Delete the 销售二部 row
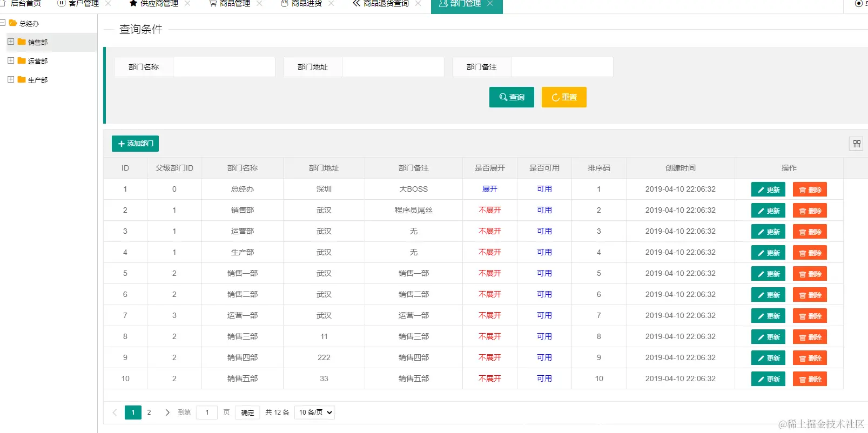868x433 pixels. [810, 295]
